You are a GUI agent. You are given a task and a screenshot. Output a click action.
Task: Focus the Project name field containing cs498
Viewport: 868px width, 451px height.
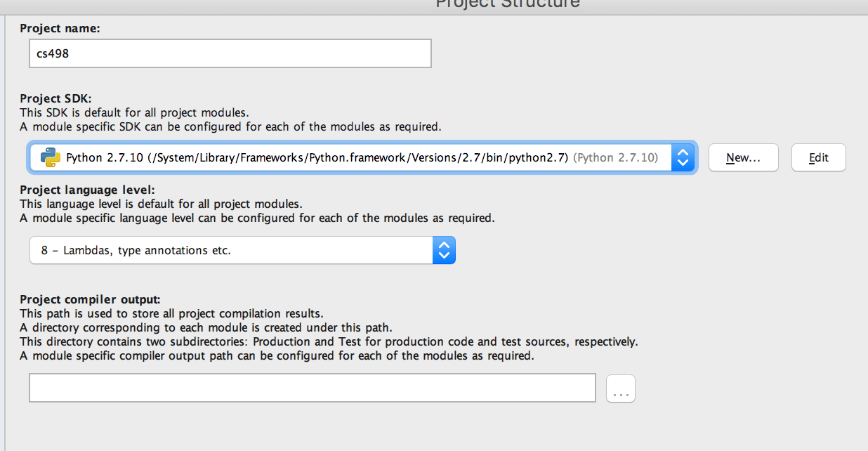(x=230, y=53)
